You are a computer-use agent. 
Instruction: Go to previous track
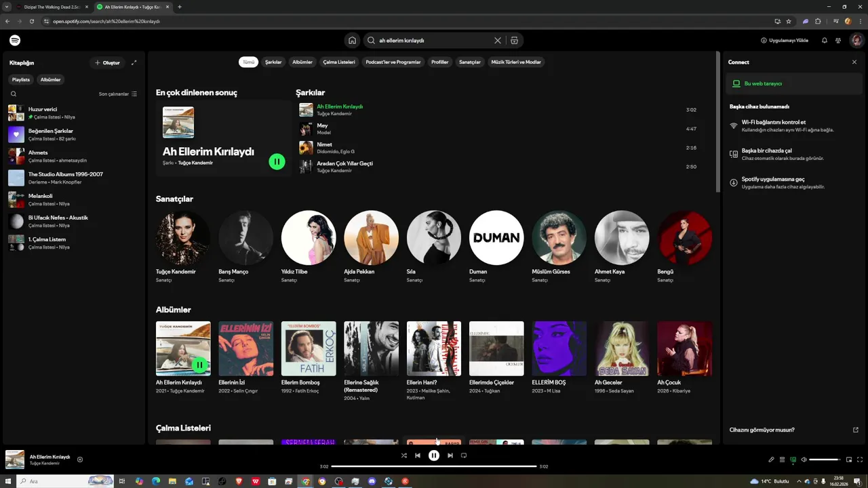pos(418,455)
